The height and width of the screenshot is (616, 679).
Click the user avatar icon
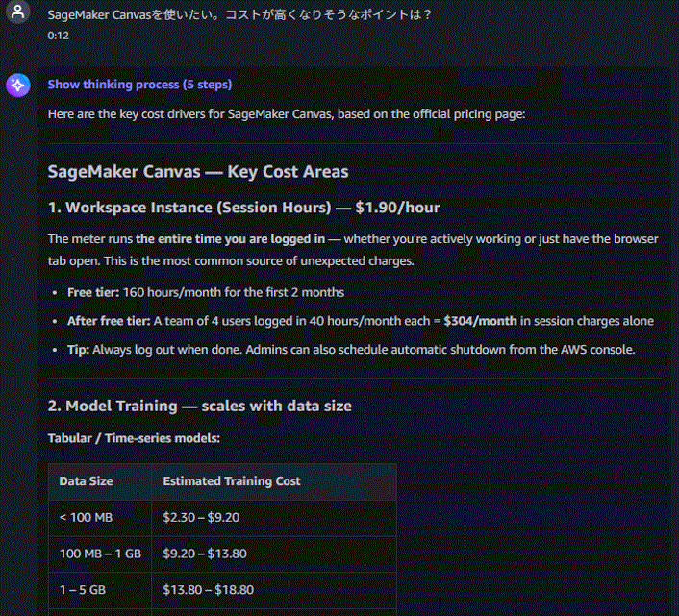(17, 12)
